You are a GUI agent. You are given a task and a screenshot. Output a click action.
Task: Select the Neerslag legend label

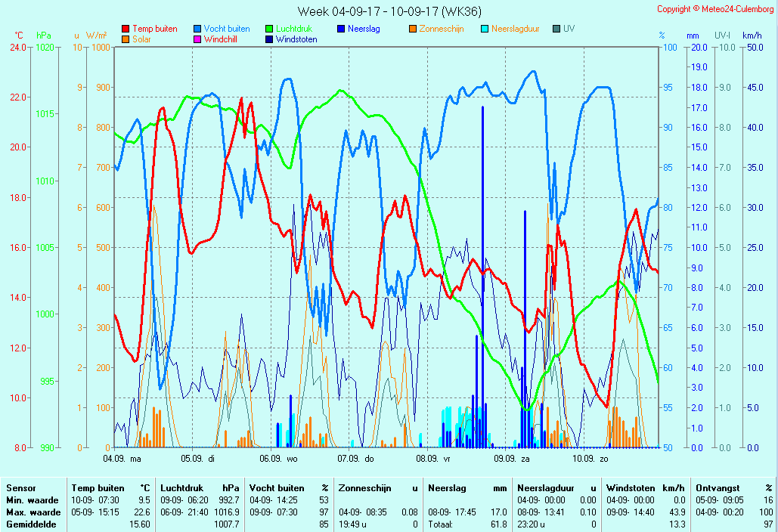(x=364, y=29)
